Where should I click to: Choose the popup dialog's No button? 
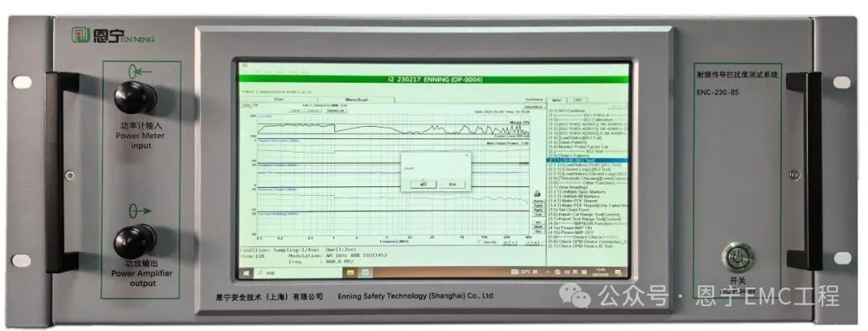point(452,184)
